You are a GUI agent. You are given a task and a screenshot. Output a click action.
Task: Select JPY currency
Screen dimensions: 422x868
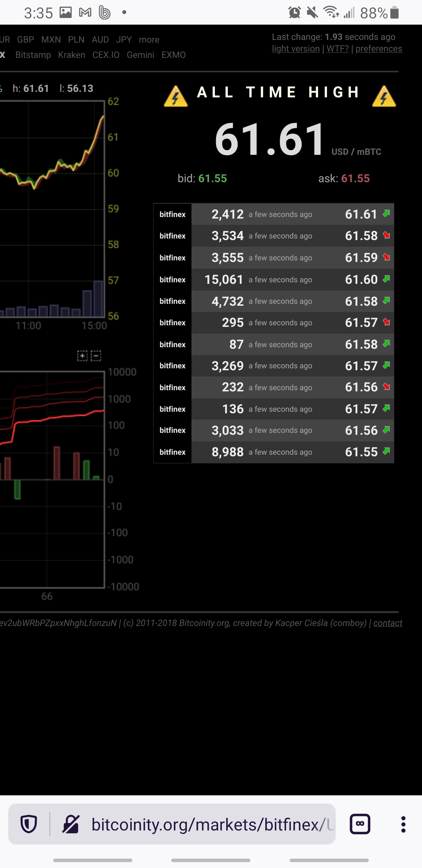(124, 40)
